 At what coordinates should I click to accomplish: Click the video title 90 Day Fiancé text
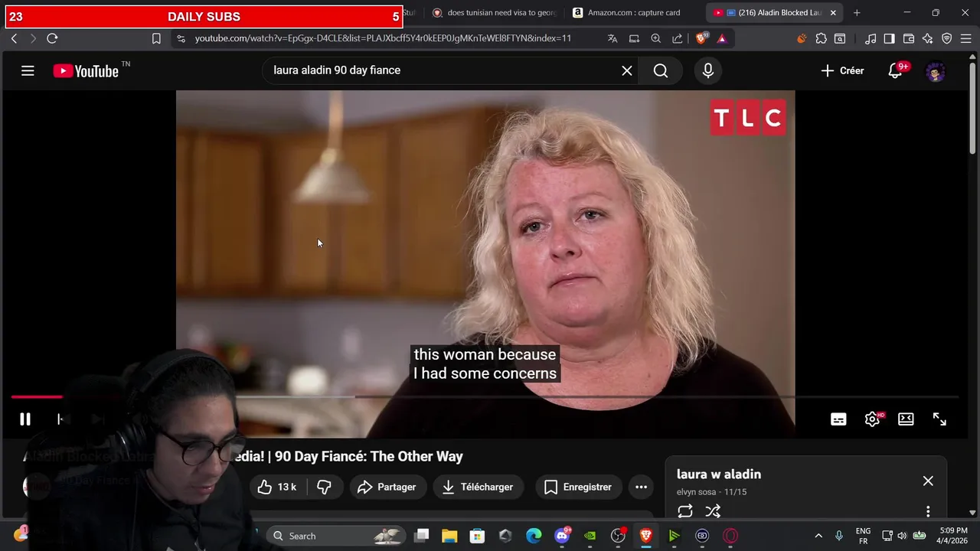368,456
